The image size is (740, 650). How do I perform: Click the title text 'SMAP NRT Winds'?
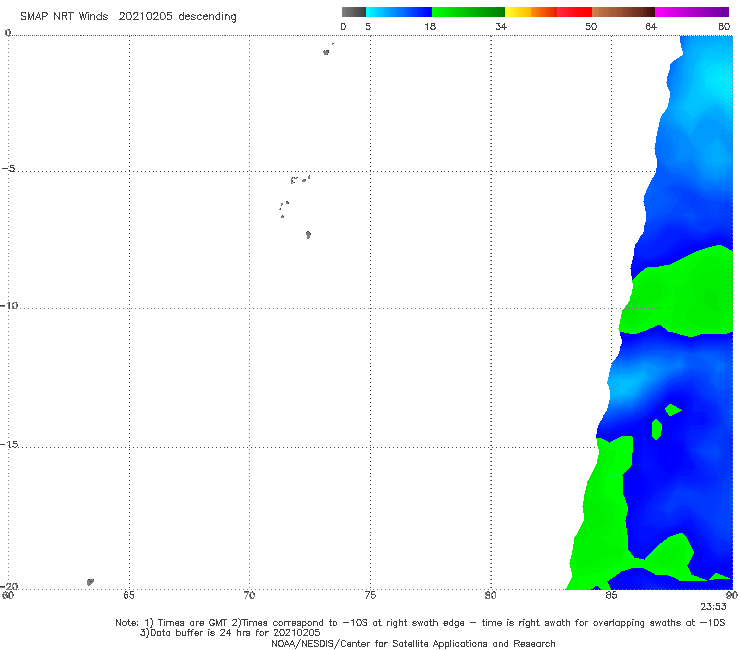click(64, 16)
